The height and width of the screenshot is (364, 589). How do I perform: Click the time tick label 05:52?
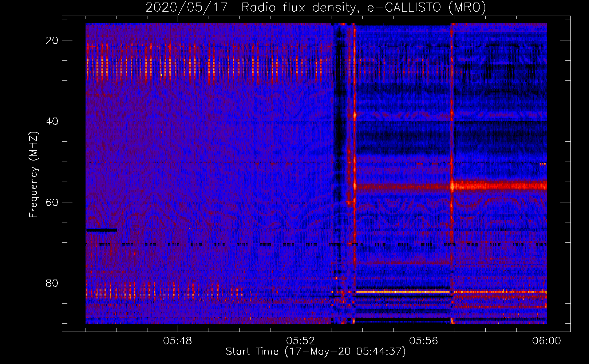(x=301, y=341)
